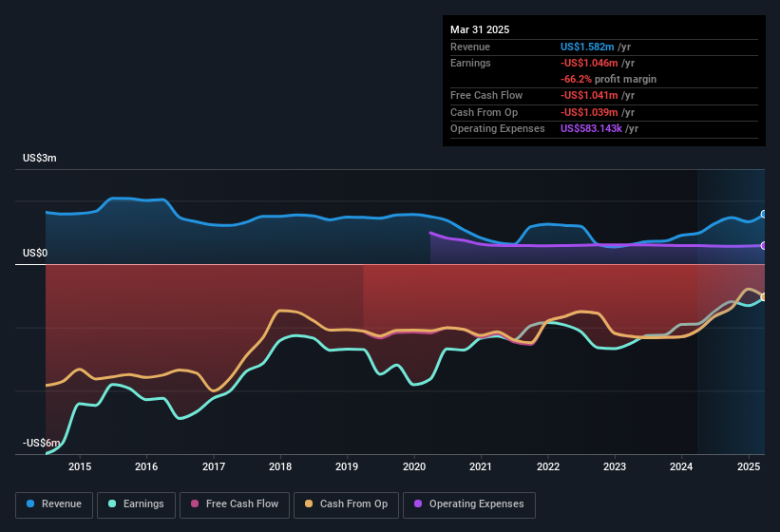The image size is (780, 532).
Task: Toggle the Earnings series in legend
Action: tap(136, 504)
